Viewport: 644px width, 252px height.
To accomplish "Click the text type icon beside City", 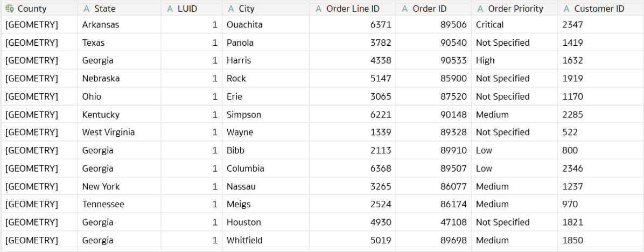I will point(232,9).
